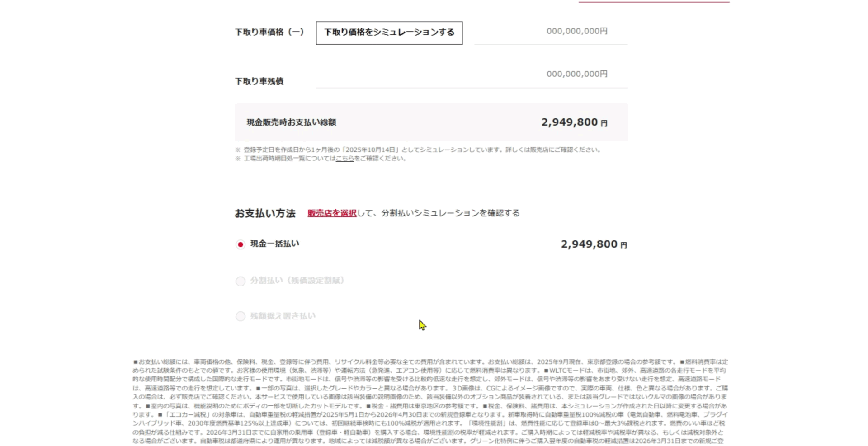Click the 現金販売時お支払い総額 label

tap(291, 122)
